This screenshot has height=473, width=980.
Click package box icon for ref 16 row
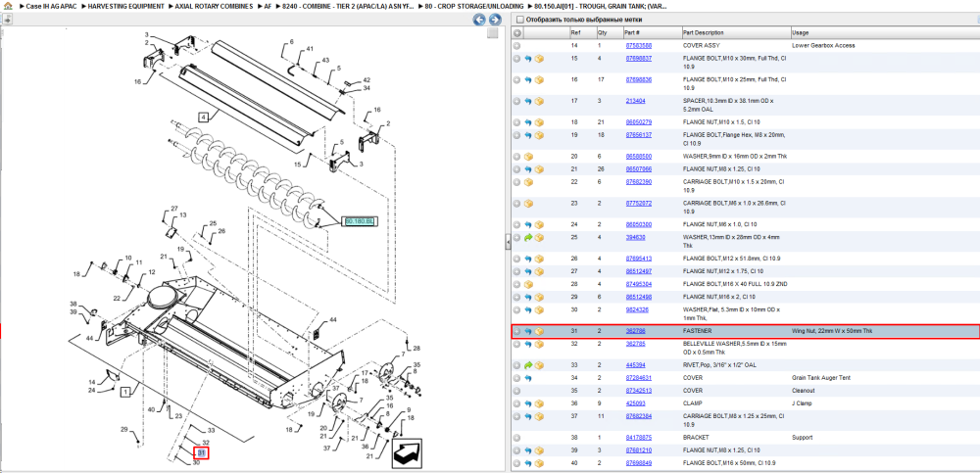click(539, 80)
